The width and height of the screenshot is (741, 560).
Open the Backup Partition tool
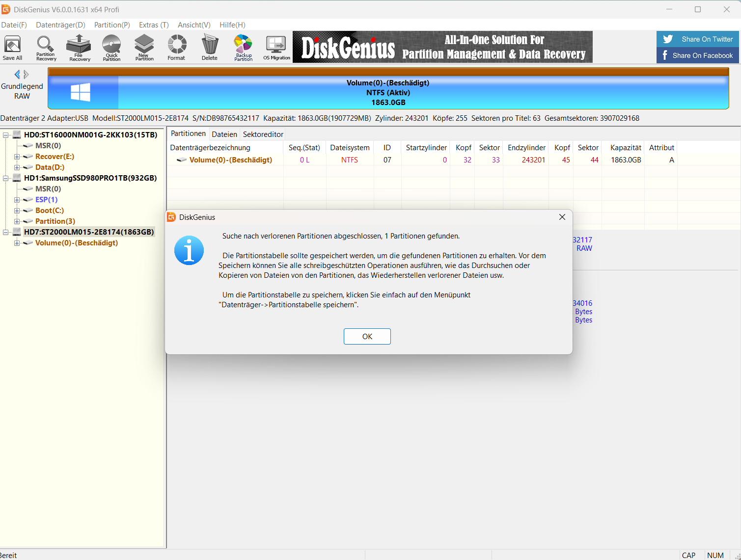[243, 48]
